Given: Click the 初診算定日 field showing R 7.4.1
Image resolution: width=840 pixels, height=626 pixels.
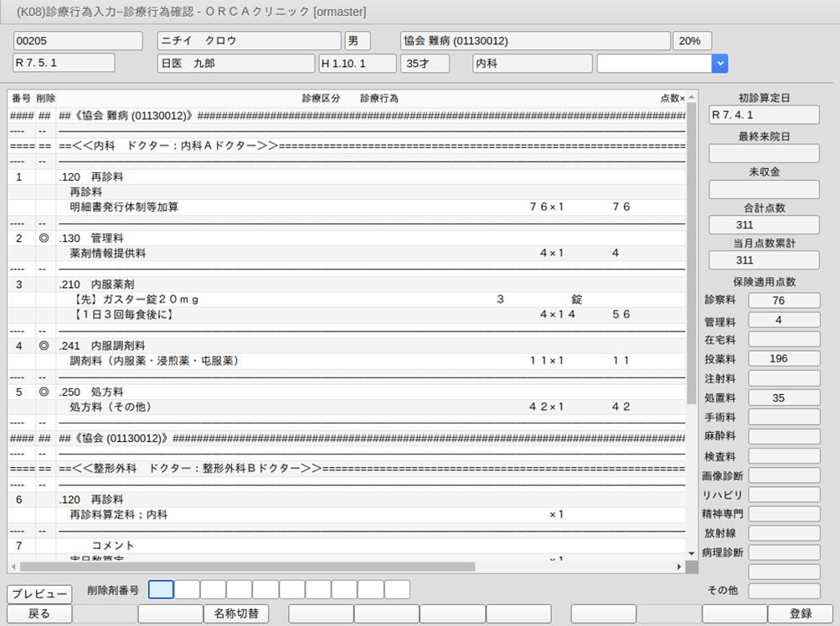Looking at the screenshot, I should 764,115.
